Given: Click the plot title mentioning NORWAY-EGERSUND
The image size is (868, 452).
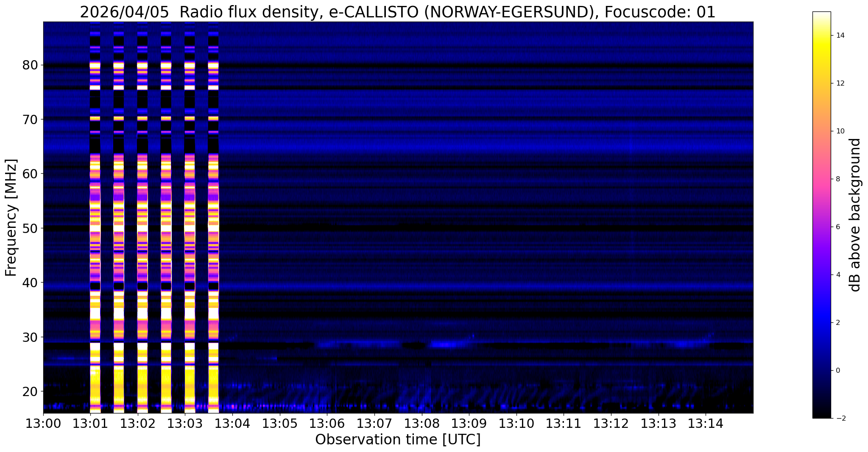Looking at the screenshot, I should pyautogui.click(x=398, y=12).
